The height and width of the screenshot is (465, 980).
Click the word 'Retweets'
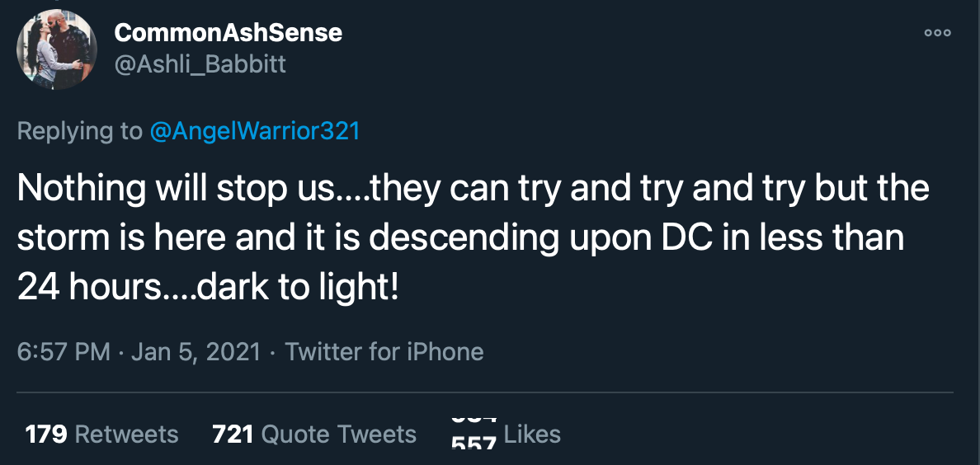[x=127, y=434]
